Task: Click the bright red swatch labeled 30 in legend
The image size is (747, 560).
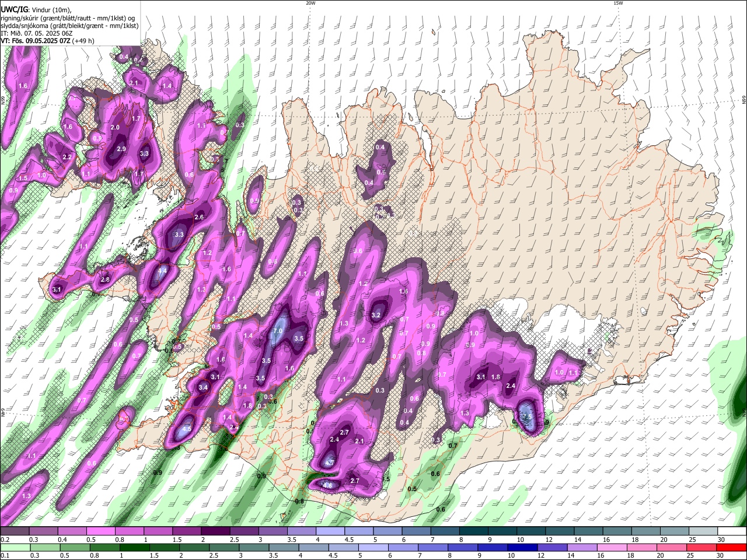Action: coord(731,547)
